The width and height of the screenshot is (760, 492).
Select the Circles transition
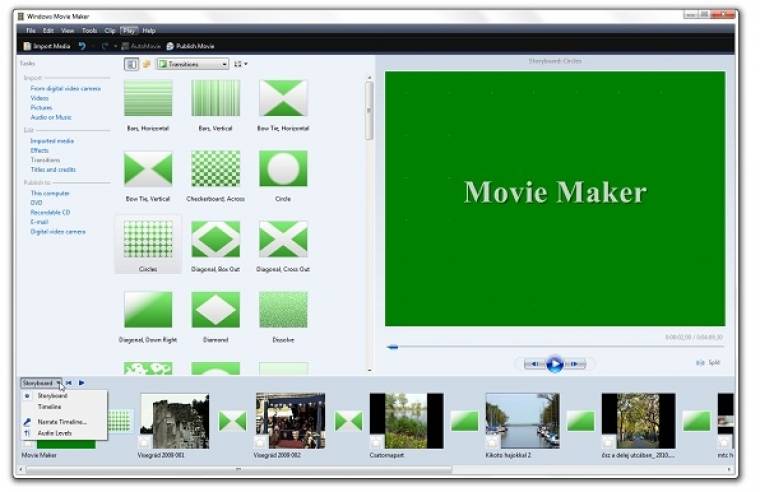coord(148,245)
